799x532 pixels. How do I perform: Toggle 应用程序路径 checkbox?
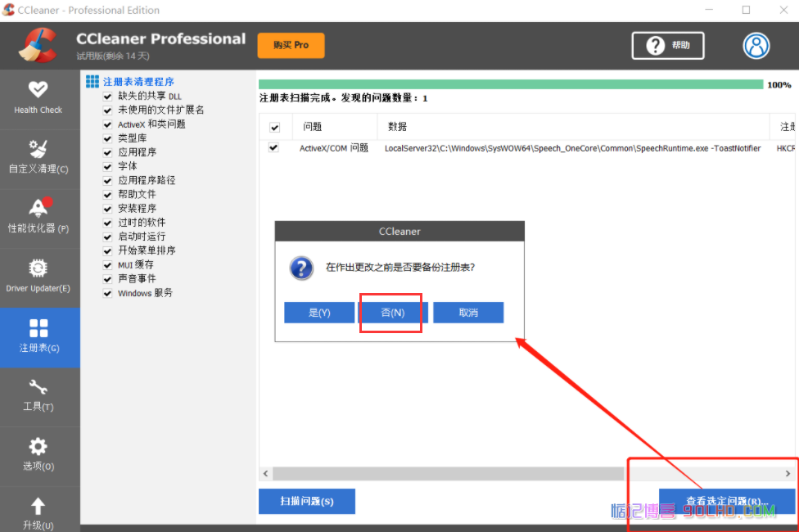click(x=107, y=180)
